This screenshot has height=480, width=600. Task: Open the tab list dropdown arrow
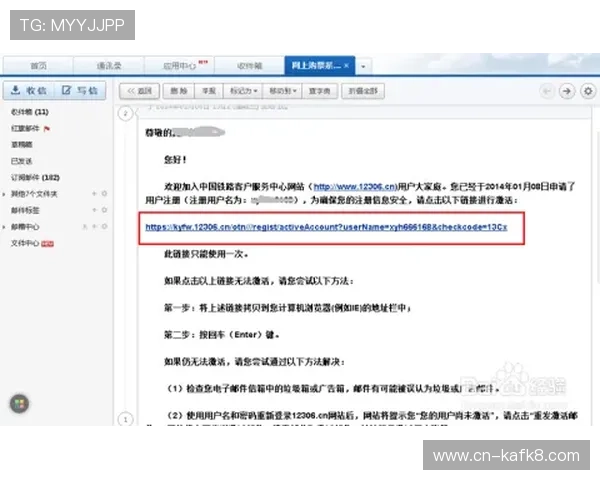point(363,67)
